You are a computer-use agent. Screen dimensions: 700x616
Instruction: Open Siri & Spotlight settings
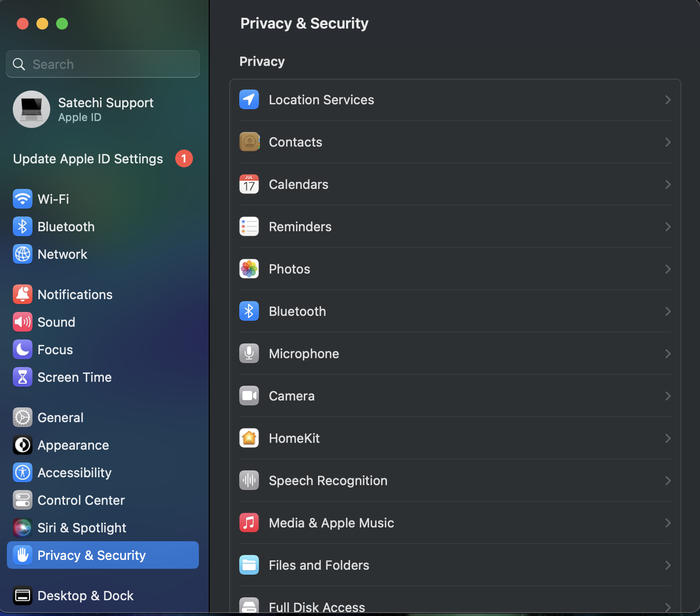(x=103, y=528)
